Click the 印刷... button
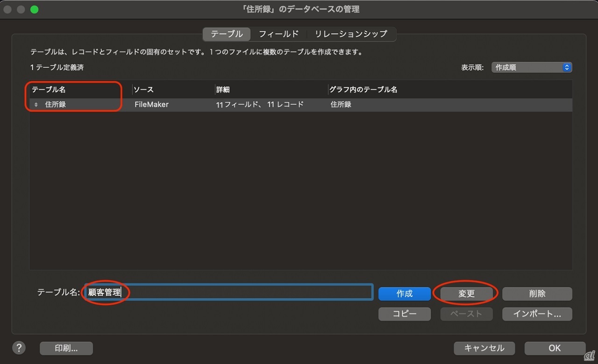Screen dimensions: 598x364 pos(66,348)
